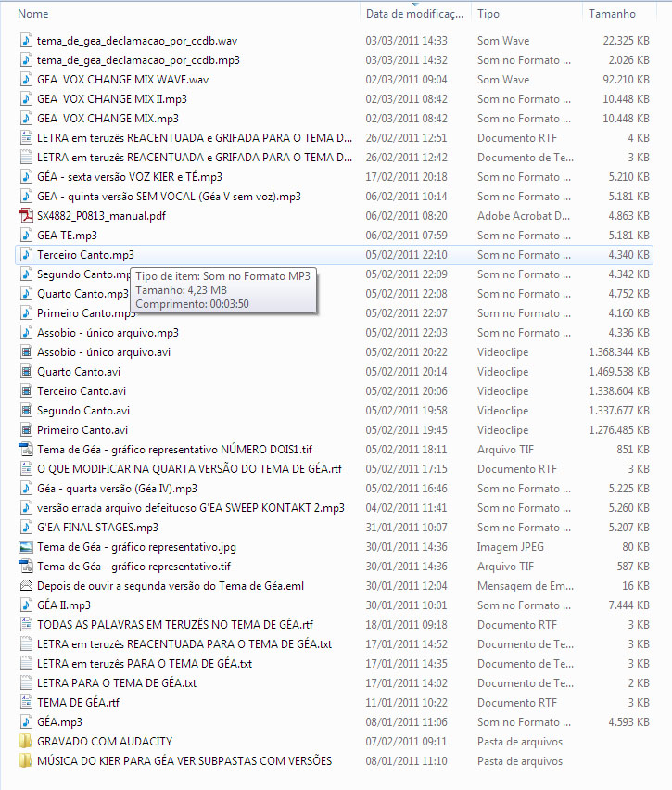Select Assobio - único arquivo.avi file

click(103, 352)
